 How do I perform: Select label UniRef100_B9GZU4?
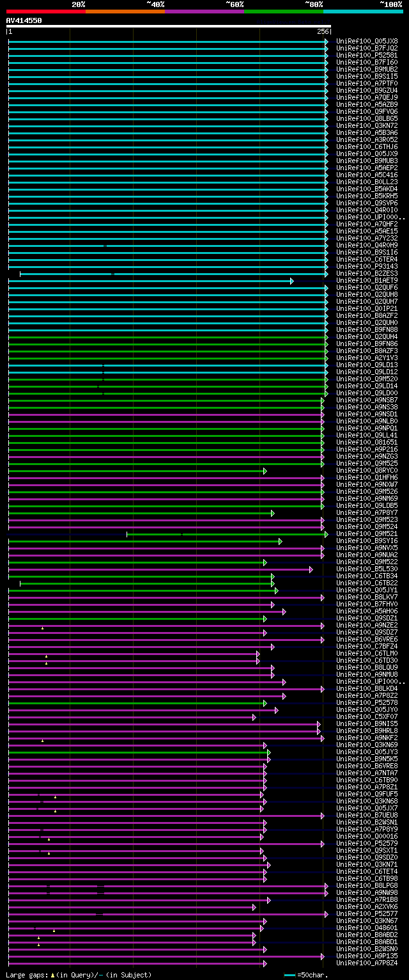[367, 90]
